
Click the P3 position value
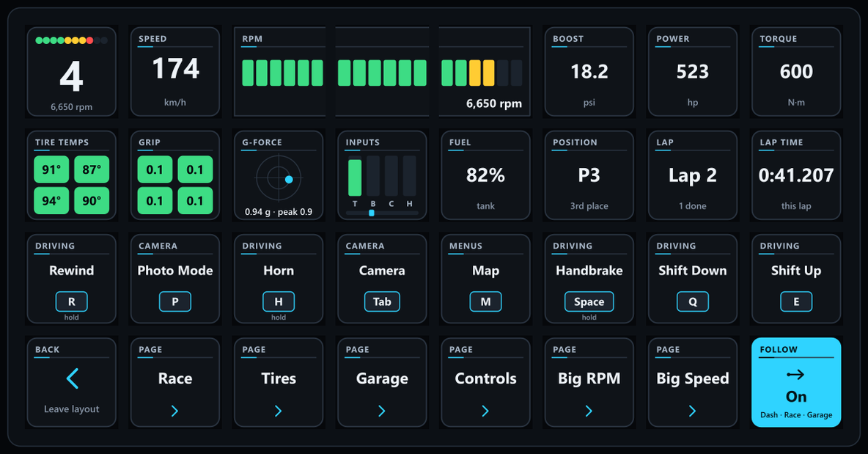(589, 175)
